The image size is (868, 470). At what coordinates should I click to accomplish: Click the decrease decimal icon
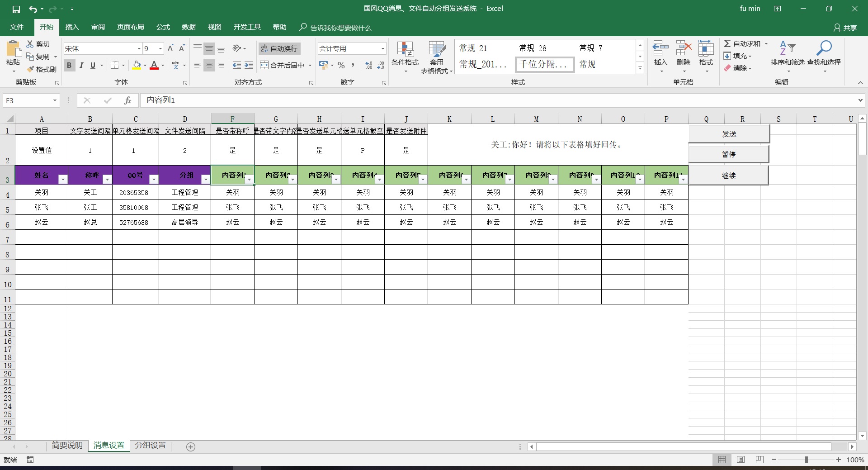pos(381,65)
